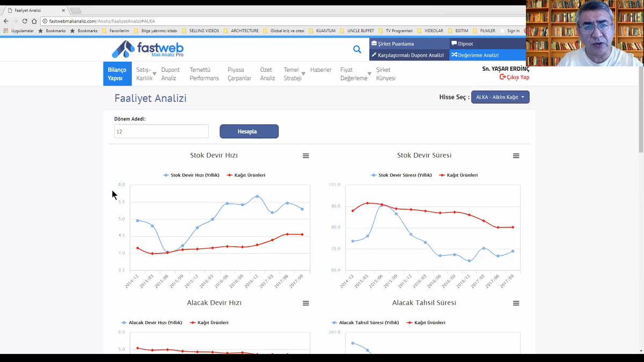Open the FILMLER bookmark folder
The height and width of the screenshot is (362, 644).
tap(484, 31)
